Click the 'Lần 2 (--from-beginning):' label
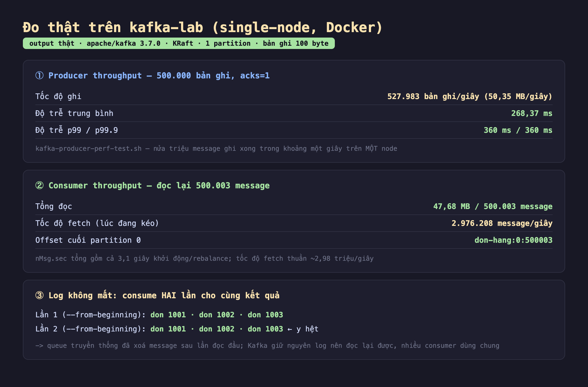This screenshot has height=387, width=588. point(91,329)
